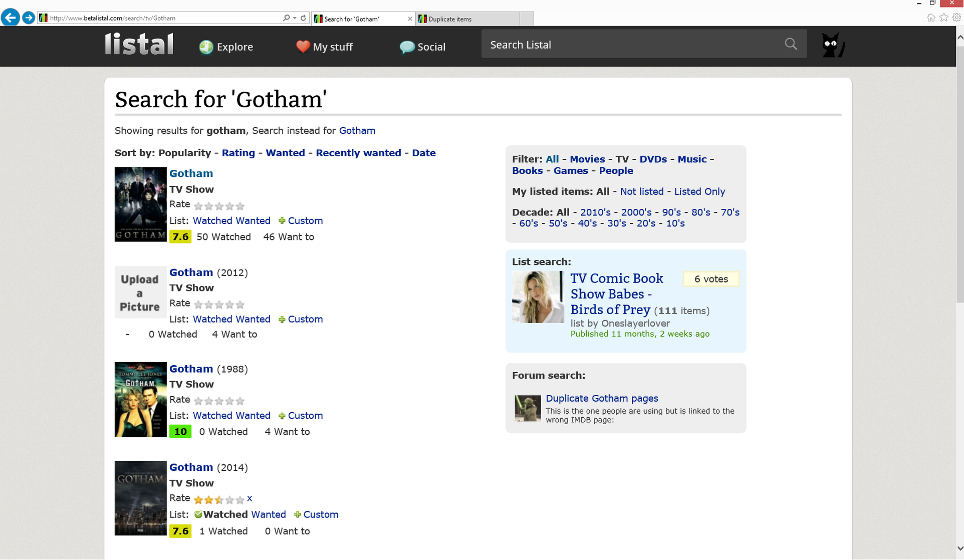This screenshot has height=560, width=964.
Task: Click the Gotham (2014) poster thumbnail
Action: (140, 498)
